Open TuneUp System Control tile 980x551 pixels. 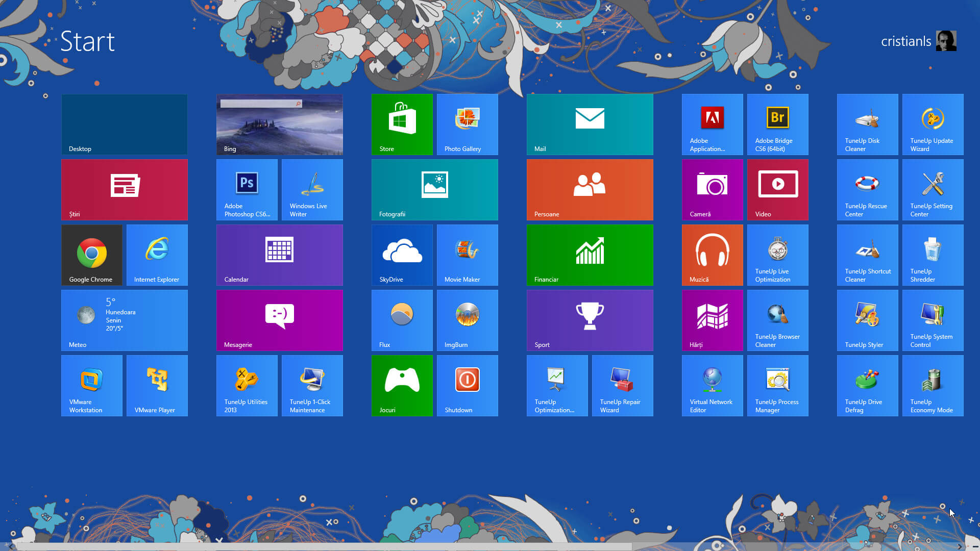point(933,320)
